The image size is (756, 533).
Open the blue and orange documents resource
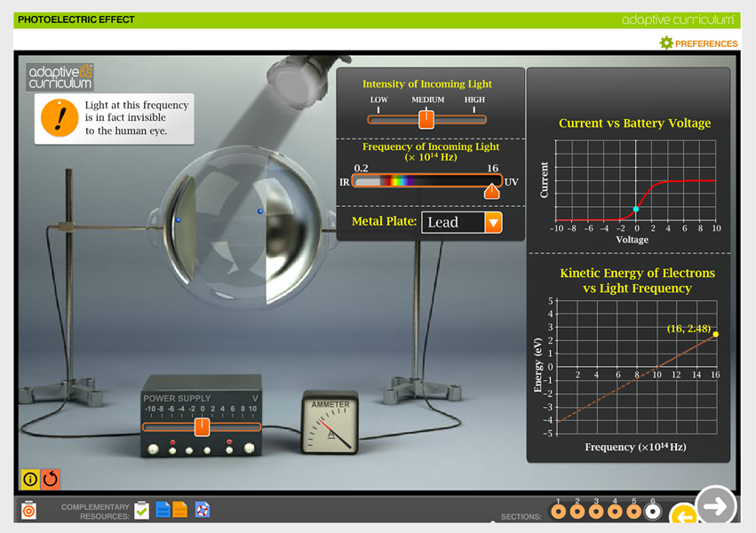coord(171,509)
